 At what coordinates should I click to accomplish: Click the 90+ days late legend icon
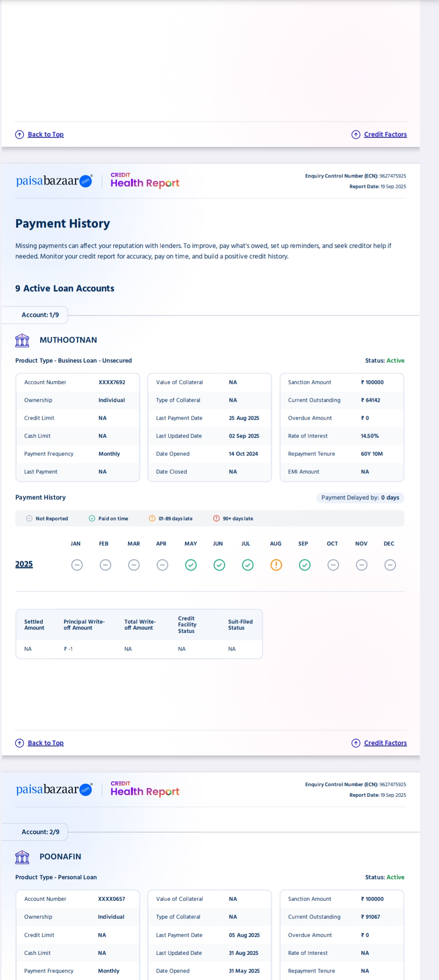pos(216,518)
